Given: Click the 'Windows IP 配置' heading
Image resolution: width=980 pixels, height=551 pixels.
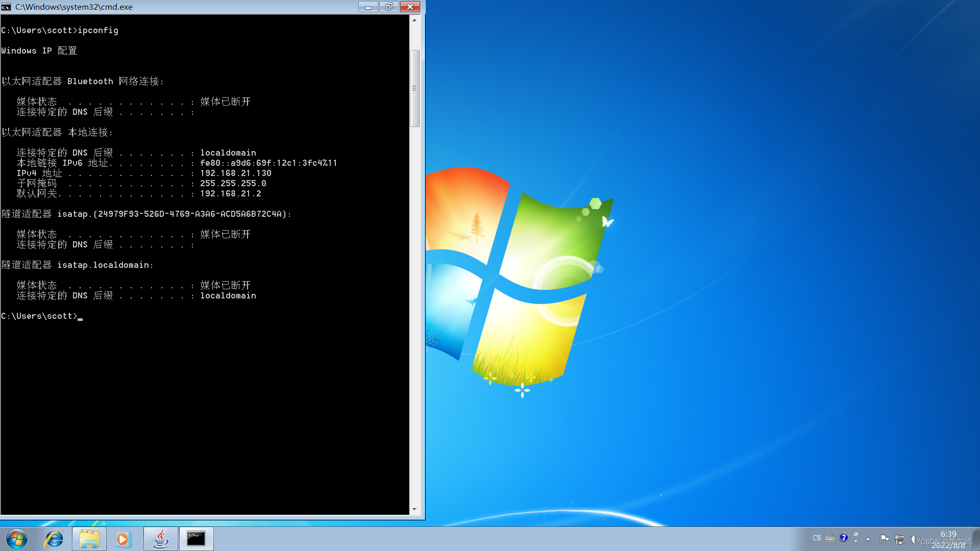Looking at the screenshot, I should pos(39,51).
